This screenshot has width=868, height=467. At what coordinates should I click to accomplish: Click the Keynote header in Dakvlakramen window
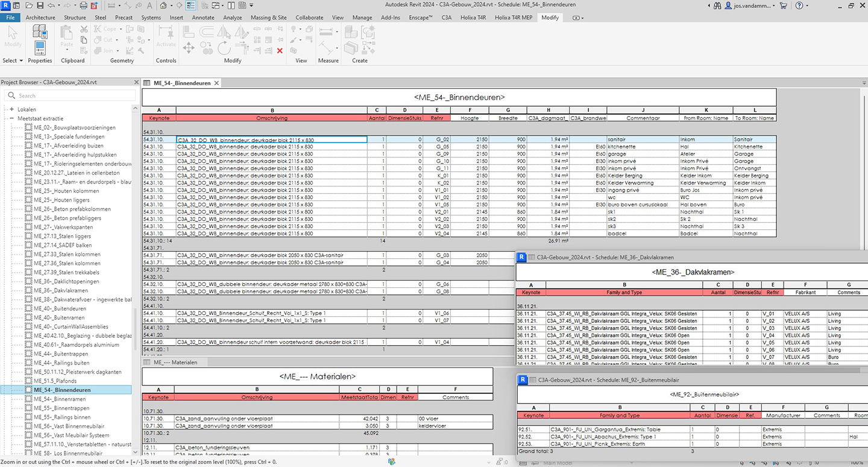pos(530,292)
